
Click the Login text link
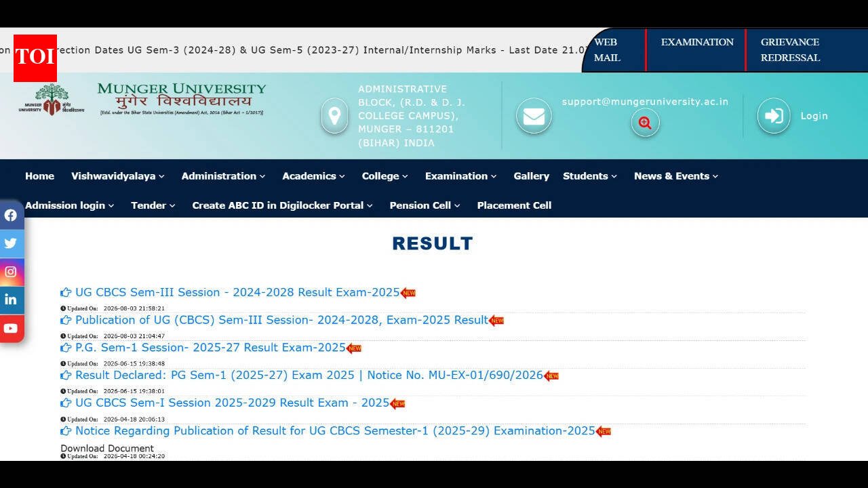(814, 116)
